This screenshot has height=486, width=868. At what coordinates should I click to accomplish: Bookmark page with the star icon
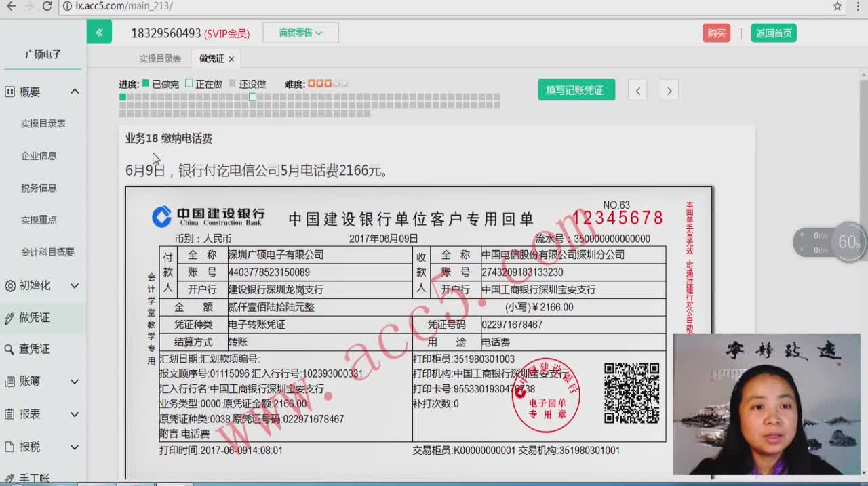(x=837, y=6)
